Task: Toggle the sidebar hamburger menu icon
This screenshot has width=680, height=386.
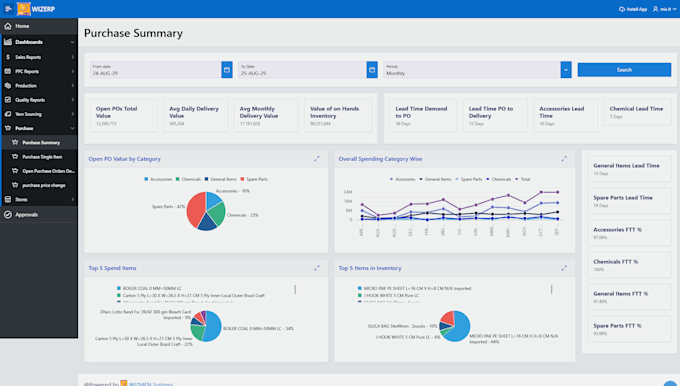Action: [8, 9]
